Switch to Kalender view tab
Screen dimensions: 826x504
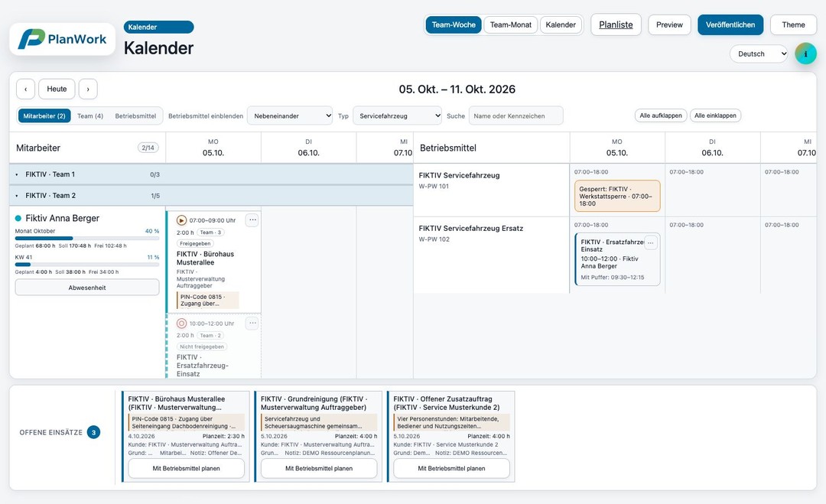561,24
